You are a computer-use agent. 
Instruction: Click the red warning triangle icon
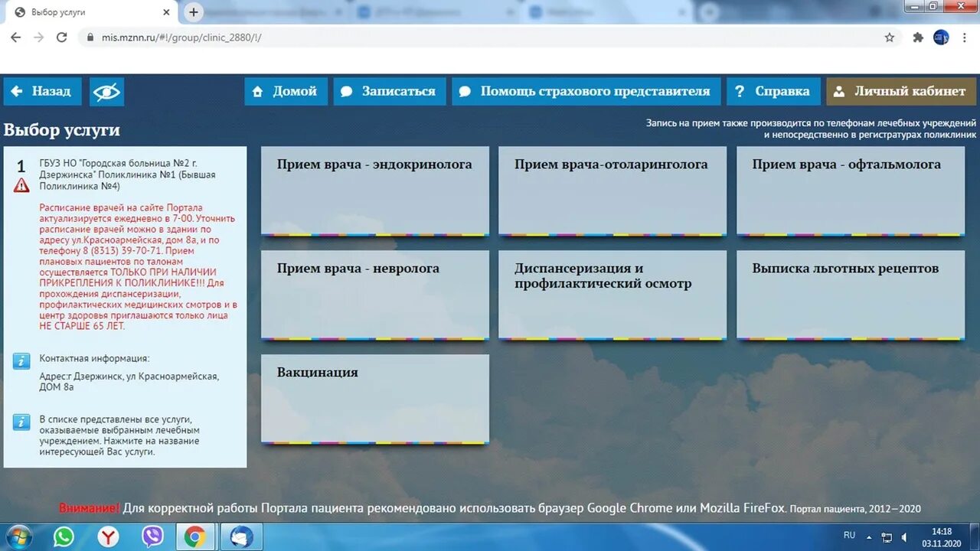21,185
